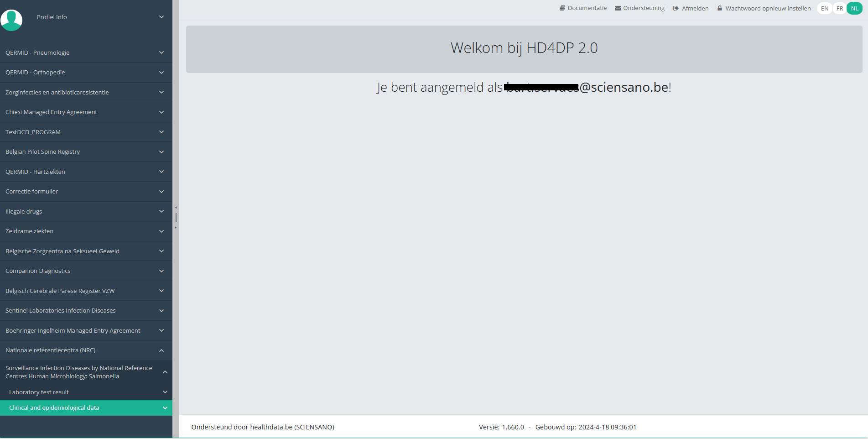Image resolution: width=868 pixels, height=439 pixels.
Task: Switch language to EN
Action: pyautogui.click(x=825, y=8)
